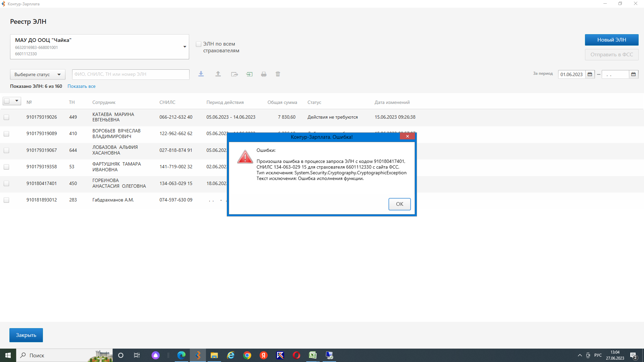Image resolution: width=644 pixels, height=362 pixels.
Task: Select ELN number 910180417401
Action: coord(42,184)
